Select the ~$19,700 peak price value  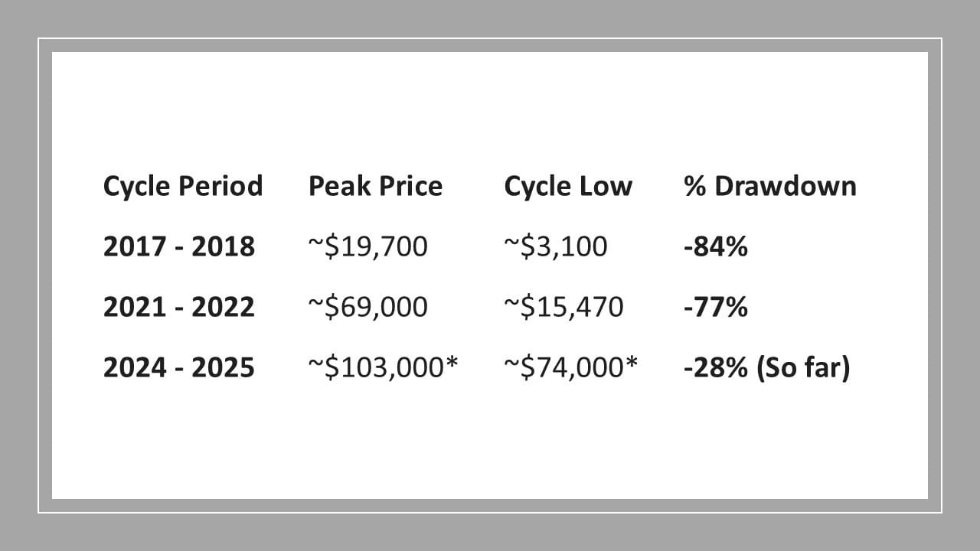pyautogui.click(x=367, y=246)
